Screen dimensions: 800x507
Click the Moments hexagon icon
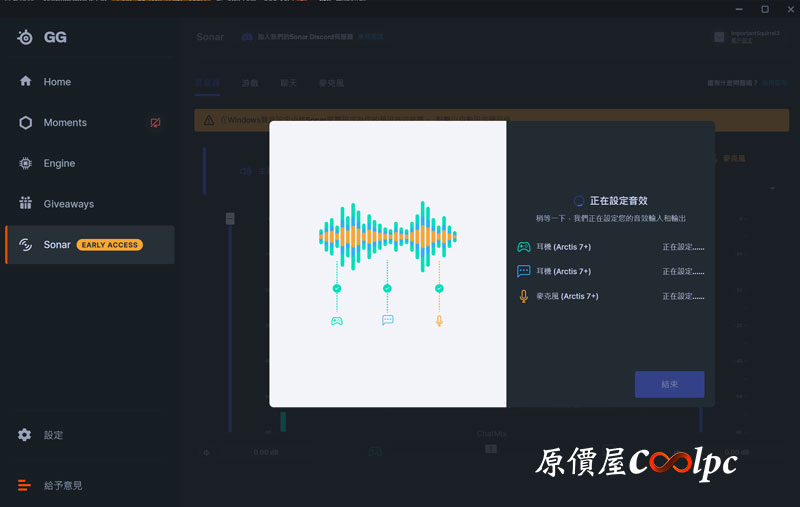(25, 122)
